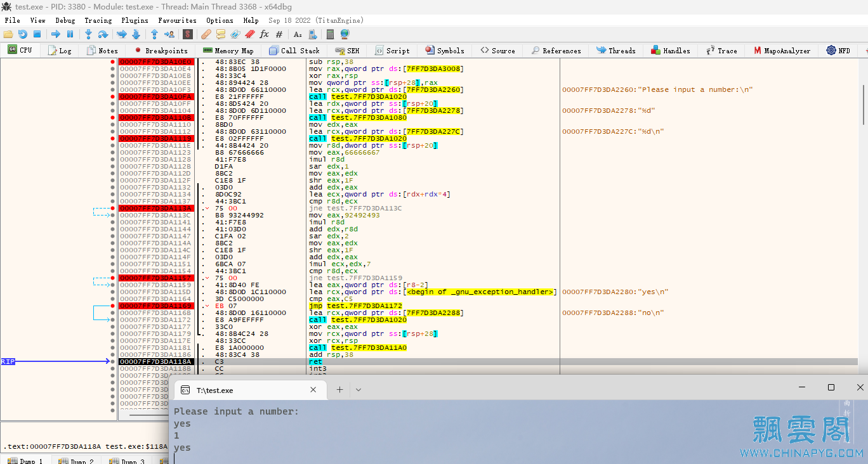Select the T:\test.exe terminal tab

[249, 390]
